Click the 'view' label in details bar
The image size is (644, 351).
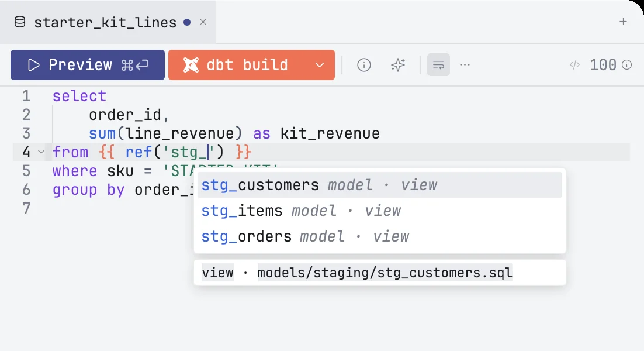tap(217, 273)
